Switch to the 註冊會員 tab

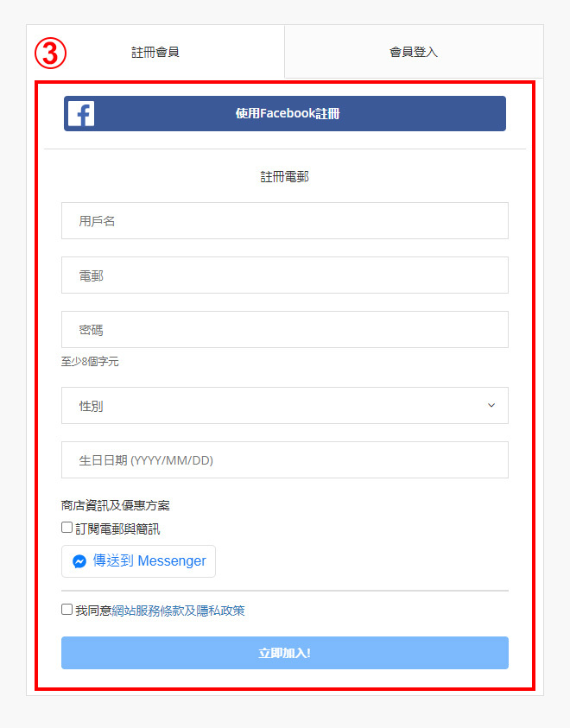point(155,52)
